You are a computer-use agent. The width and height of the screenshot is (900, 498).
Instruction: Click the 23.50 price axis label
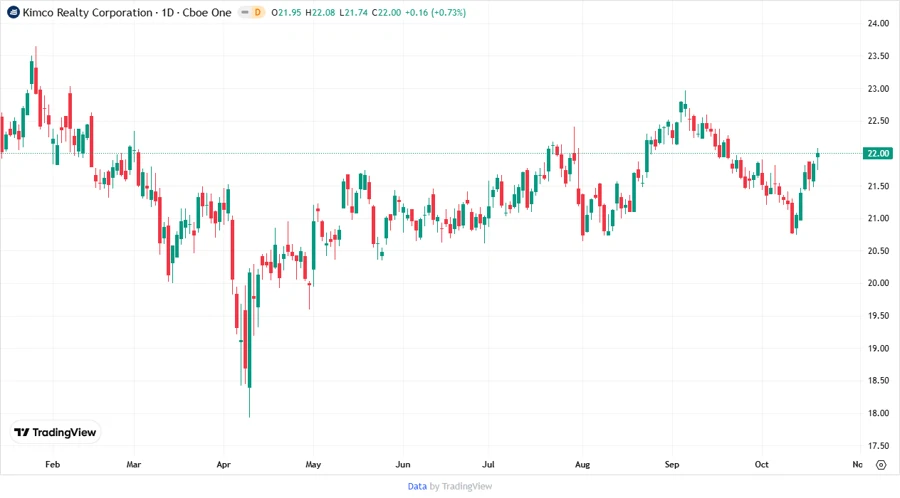[878, 56]
